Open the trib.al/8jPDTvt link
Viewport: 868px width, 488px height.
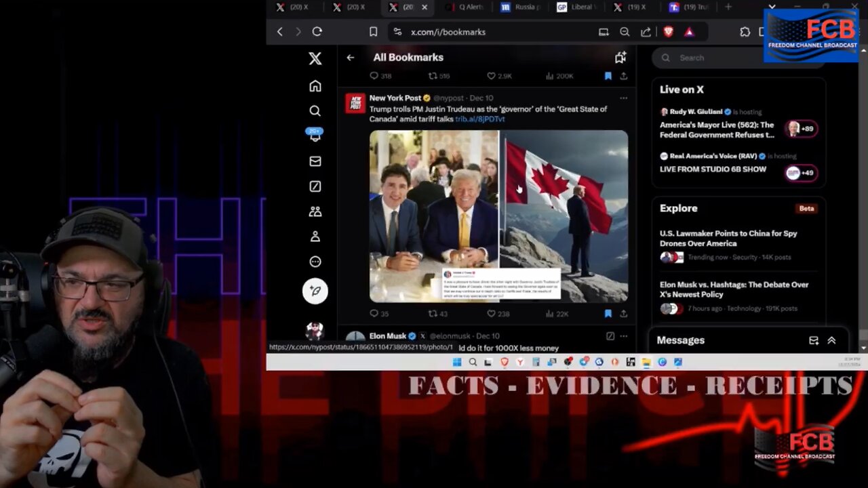click(x=480, y=119)
